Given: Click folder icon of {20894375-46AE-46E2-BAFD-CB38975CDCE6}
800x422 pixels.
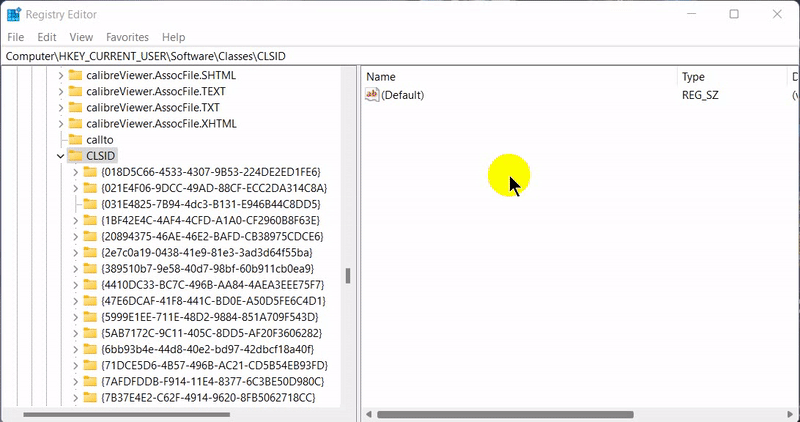Looking at the screenshot, I should coord(90,237).
